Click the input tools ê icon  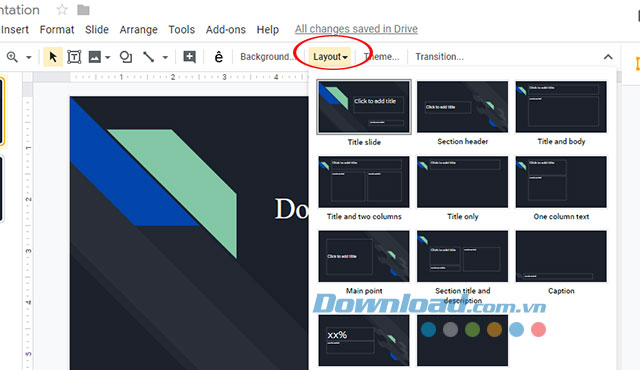tap(219, 57)
